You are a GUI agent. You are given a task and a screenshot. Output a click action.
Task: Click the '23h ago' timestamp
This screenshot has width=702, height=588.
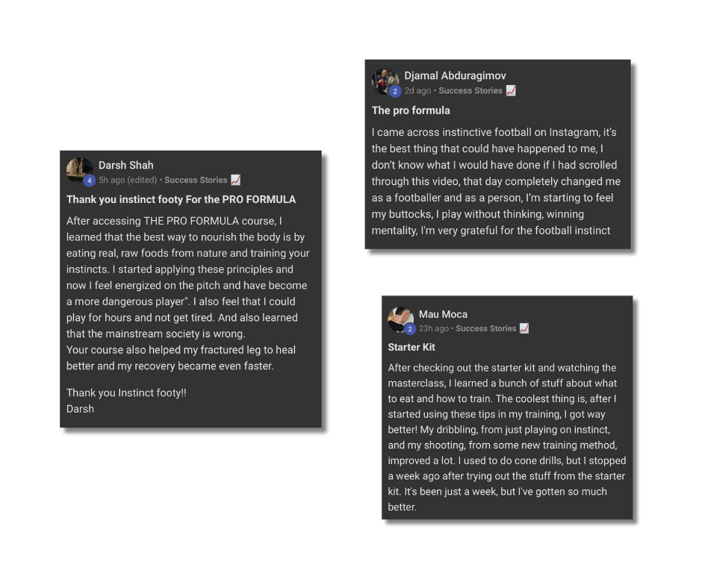tap(434, 328)
